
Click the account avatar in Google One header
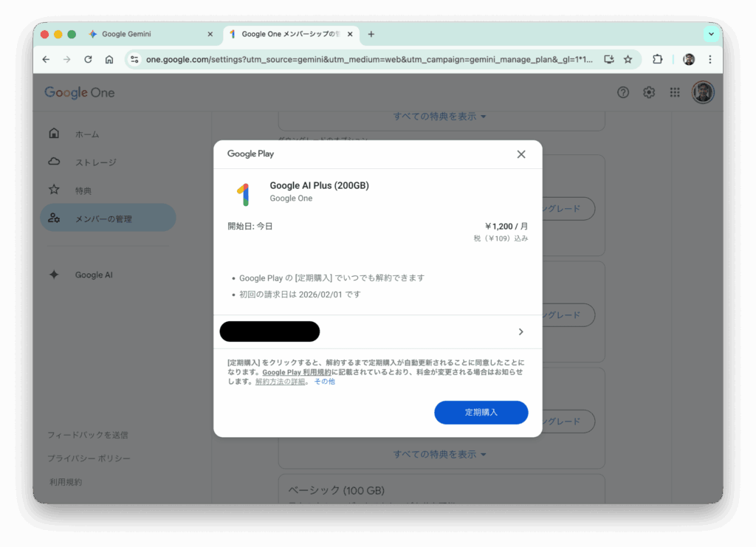point(703,92)
